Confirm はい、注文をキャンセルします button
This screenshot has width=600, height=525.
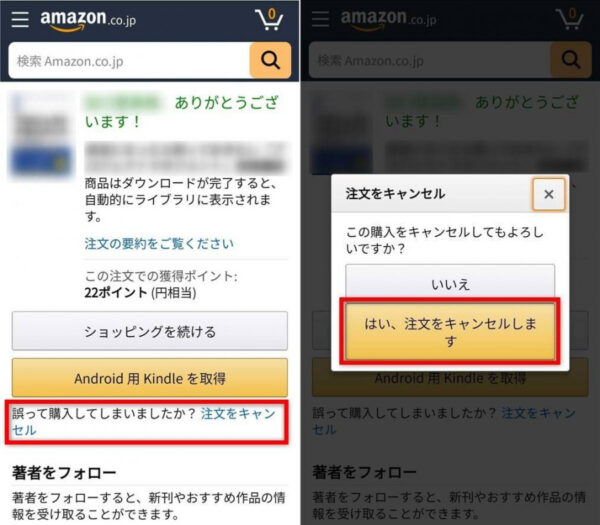click(450, 331)
